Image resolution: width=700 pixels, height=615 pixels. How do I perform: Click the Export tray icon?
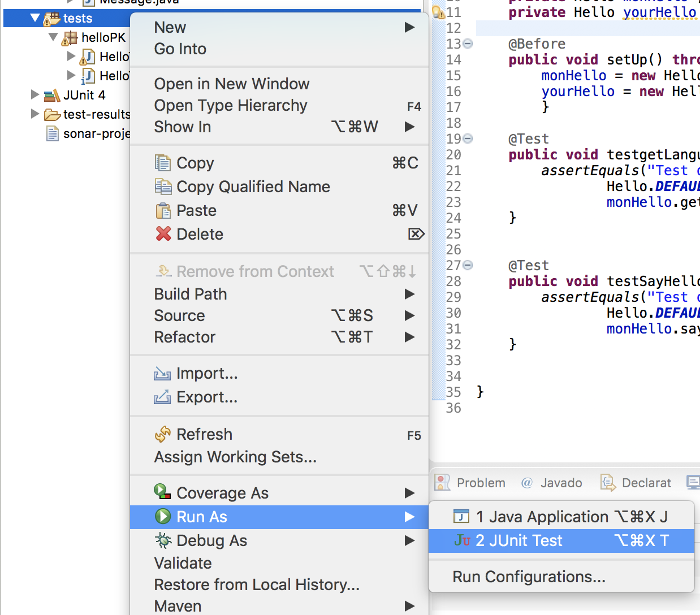tap(162, 397)
